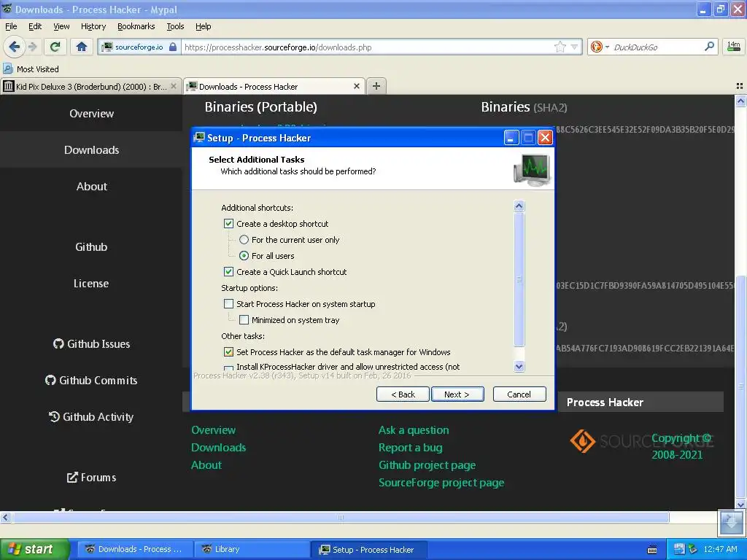This screenshot has width=747, height=560.
Task: Toggle Create a Quick Launch shortcut
Action: 228,271
